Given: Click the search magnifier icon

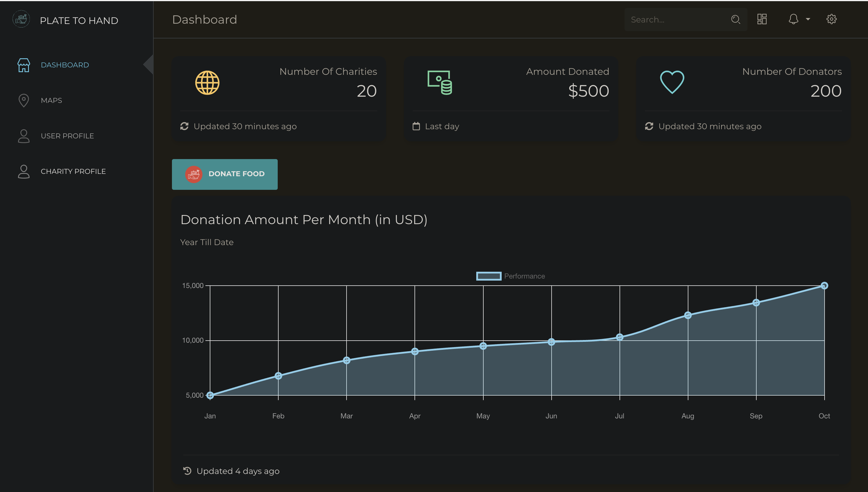Looking at the screenshot, I should tap(735, 20).
